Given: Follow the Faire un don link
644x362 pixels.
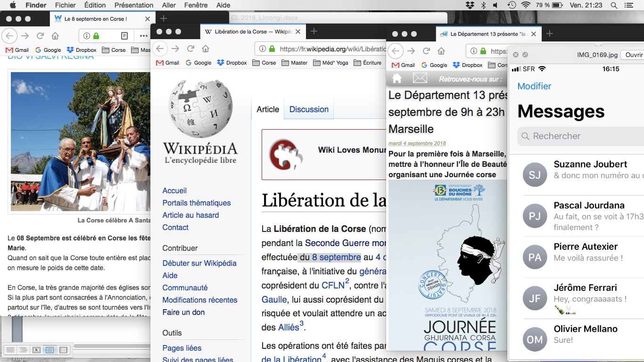Looking at the screenshot, I should [183, 312].
